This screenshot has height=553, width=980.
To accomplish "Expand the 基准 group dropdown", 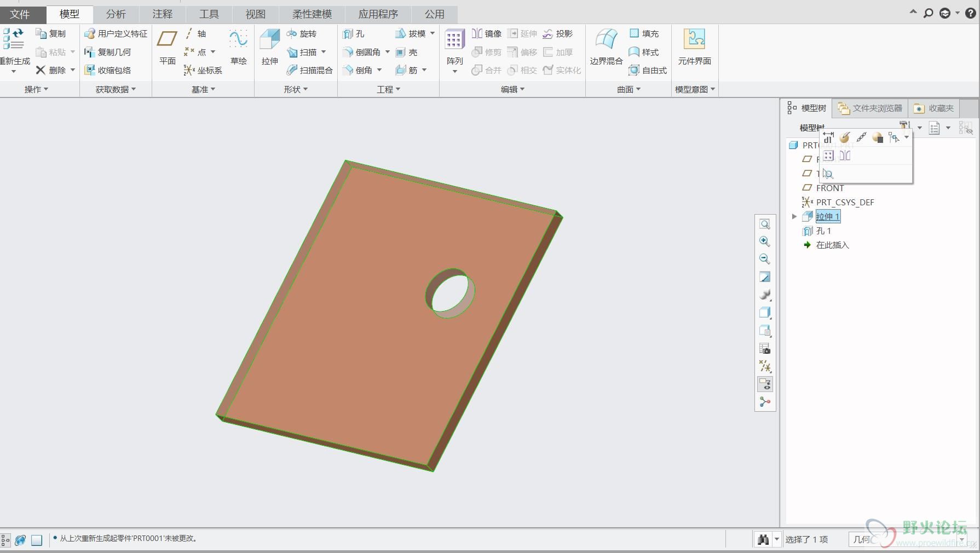I will click(x=203, y=89).
